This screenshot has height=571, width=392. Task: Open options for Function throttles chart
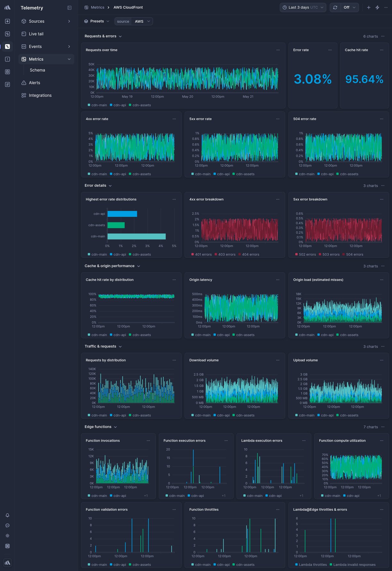(278, 510)
